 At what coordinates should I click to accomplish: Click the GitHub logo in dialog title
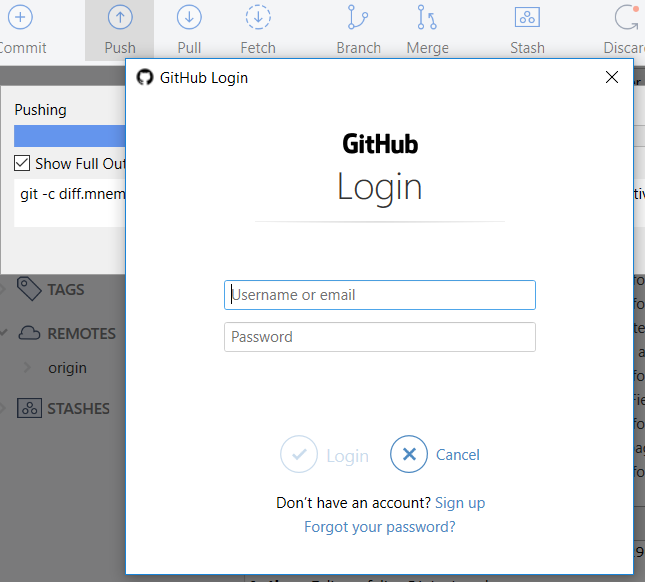(x=145, y=77)
